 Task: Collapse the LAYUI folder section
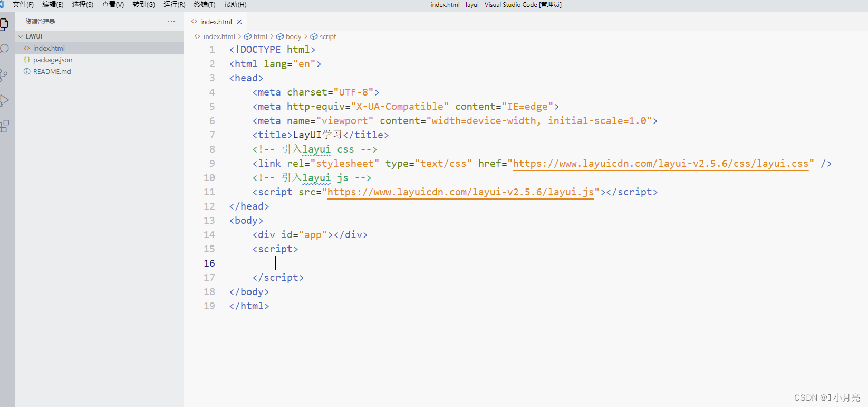click(x=99, y=36)
